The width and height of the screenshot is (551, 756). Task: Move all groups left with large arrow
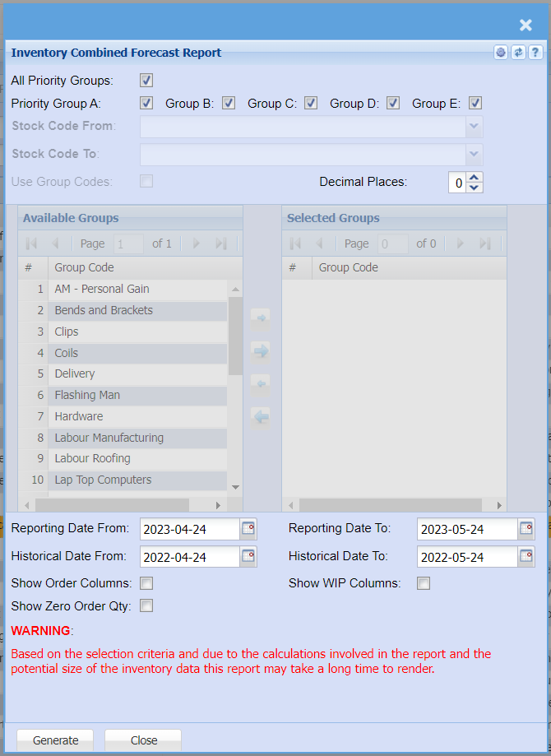coord(261,416)
